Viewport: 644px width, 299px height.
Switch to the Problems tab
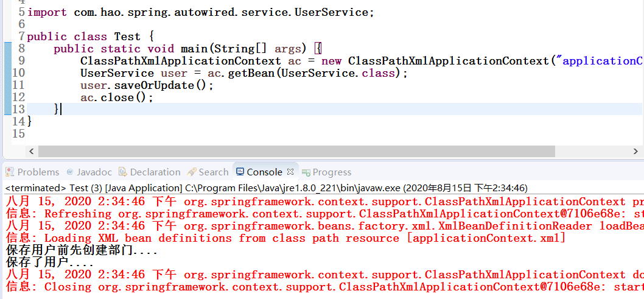tap(33, 172)
